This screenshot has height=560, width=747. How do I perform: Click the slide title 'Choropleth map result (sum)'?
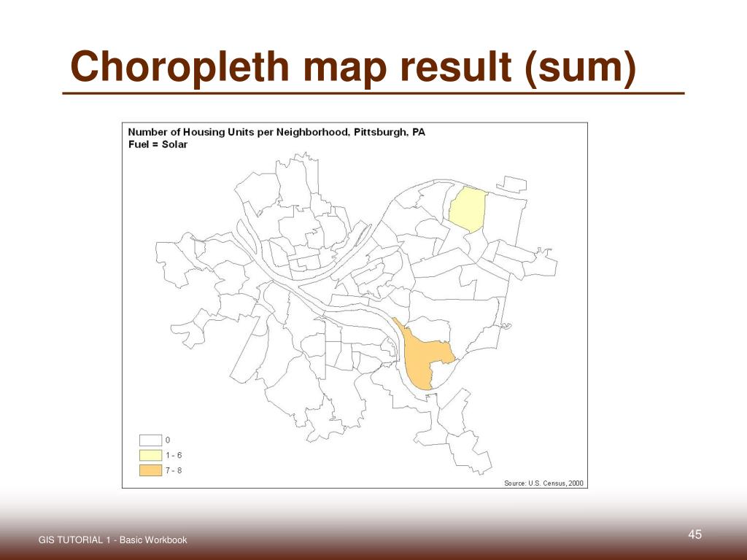(x=353, y=66)
